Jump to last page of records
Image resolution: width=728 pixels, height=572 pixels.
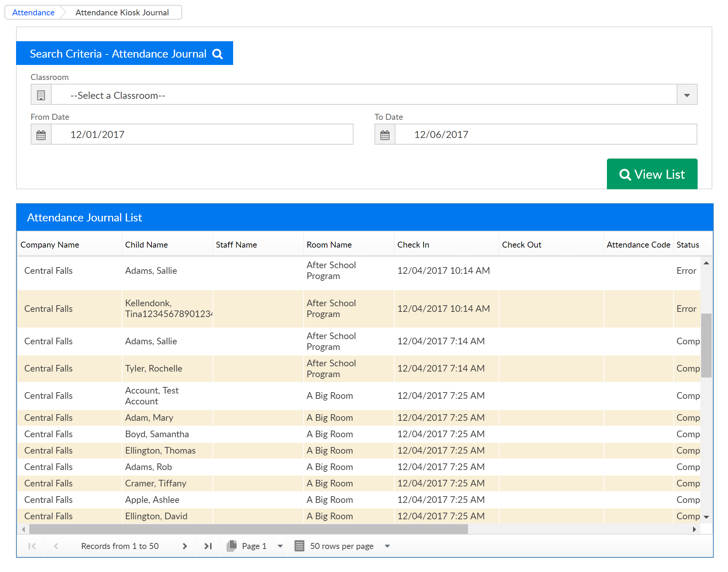(208, 546)
